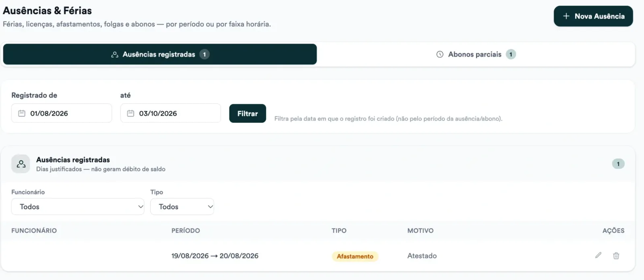Click the Afastamento type tag
This screenshot has height=280, width=644.
coord(355,256)
